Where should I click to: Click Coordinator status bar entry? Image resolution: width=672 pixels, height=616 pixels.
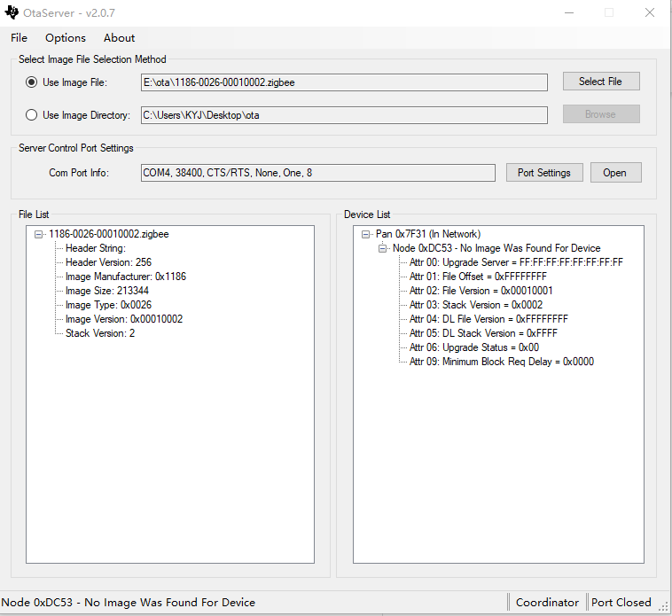point(547,603)
